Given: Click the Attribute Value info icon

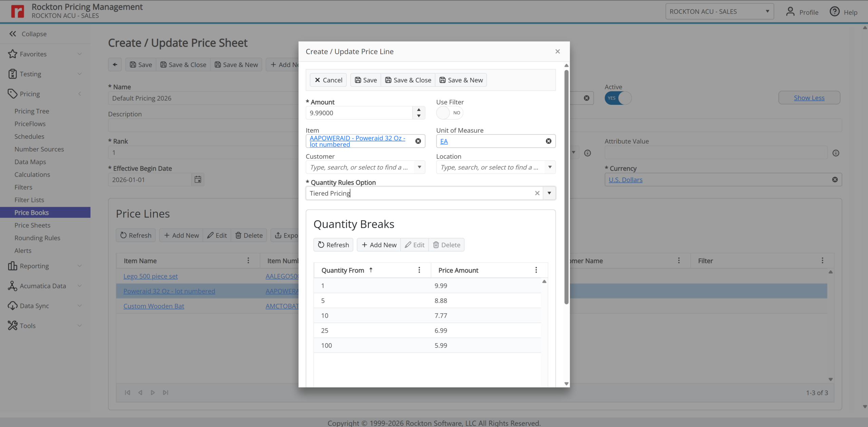Looking at the screenshot, I should [x=836, y=153].
